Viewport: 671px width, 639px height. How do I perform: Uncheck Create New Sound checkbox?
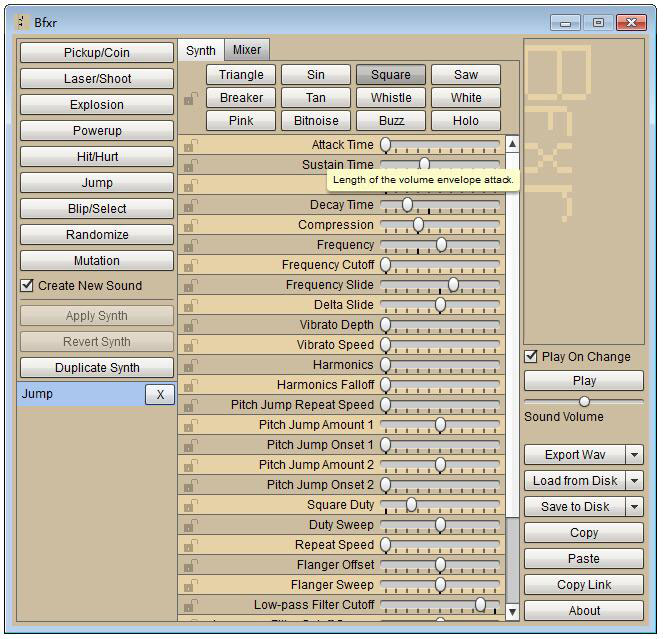point(28,286)
